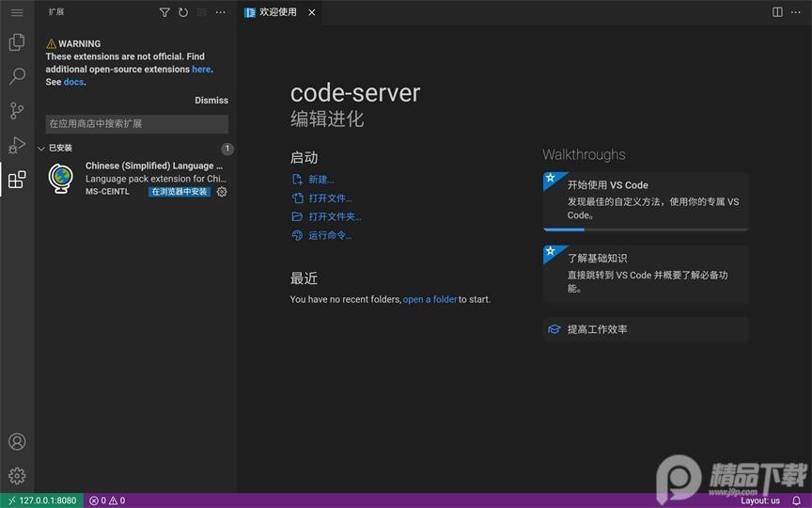This screenshot has width=812, height=508.
Task: Click the 在应用商店中搜索扩展 search field
Action: [x=136, y=124]
